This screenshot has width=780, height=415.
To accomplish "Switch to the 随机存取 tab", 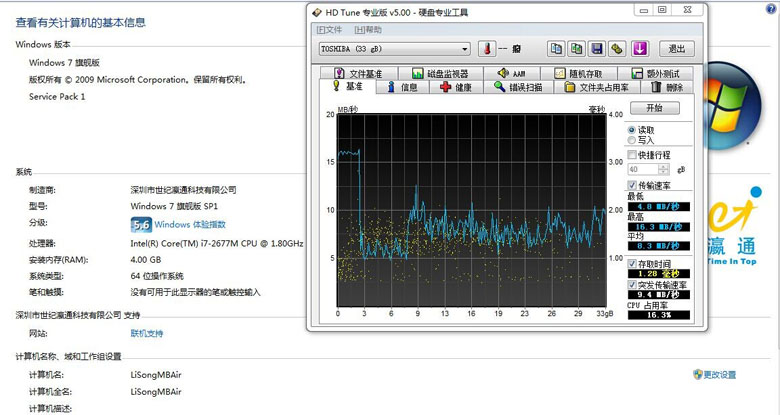I will (579, 73).
